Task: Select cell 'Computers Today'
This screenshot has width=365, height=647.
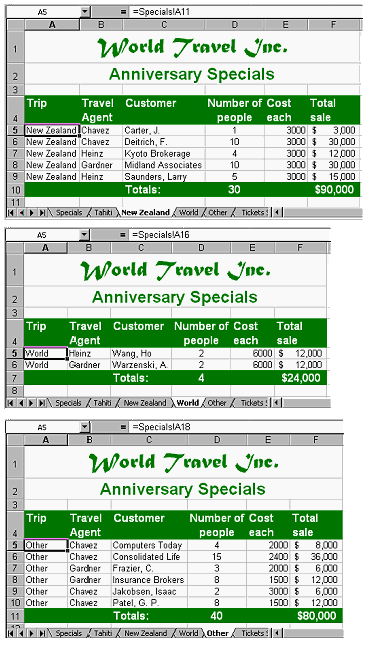Action: click(149, 545)
